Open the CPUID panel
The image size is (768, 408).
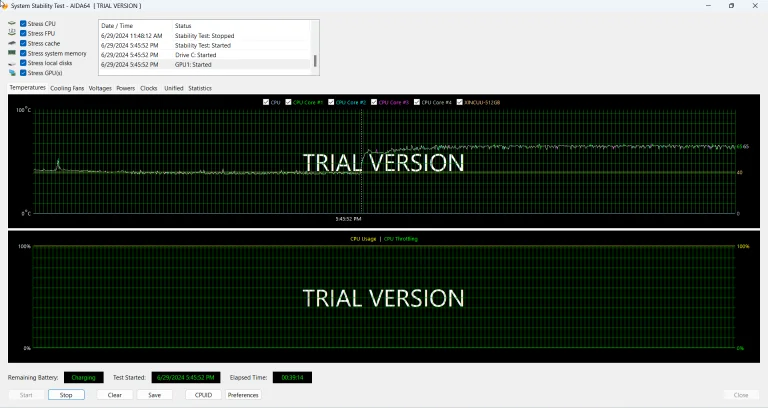click(x=203, y=395)
